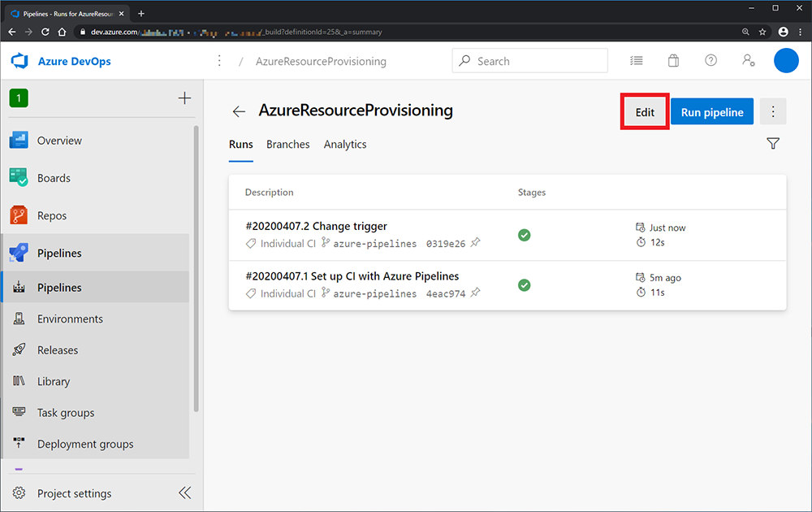Image resolution: width=812 pixels, height=512 pixels.
Task: Open the Releases rocket icon
Action: coord(19,349)
